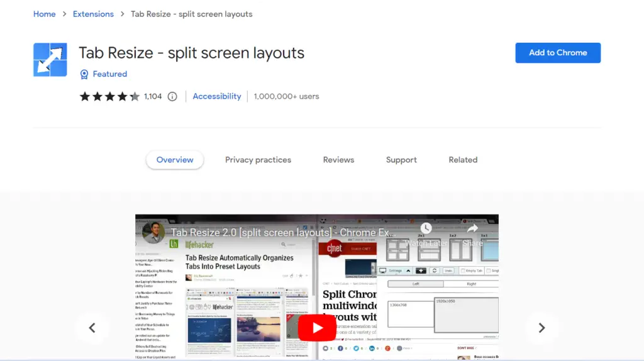
Task: Click the video uploader avatar
Action: (153, 233)
